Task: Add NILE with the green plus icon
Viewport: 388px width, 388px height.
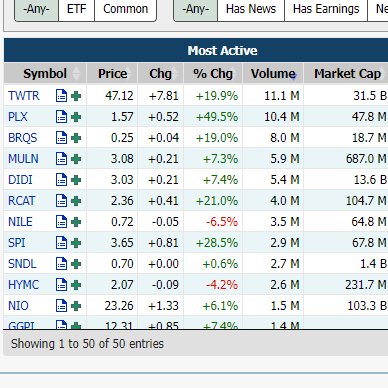Action: 76,222
